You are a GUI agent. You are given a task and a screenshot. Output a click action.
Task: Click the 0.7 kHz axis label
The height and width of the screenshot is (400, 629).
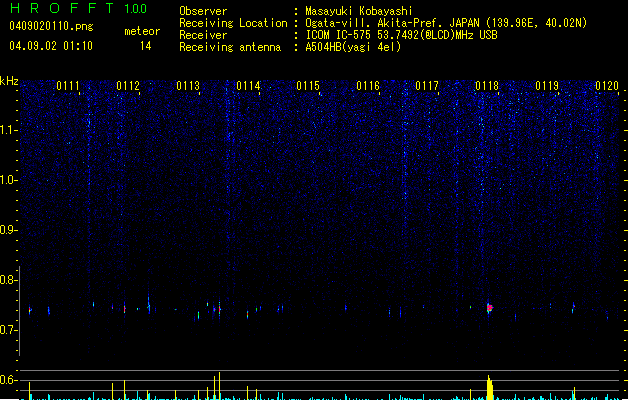(8, 330)
